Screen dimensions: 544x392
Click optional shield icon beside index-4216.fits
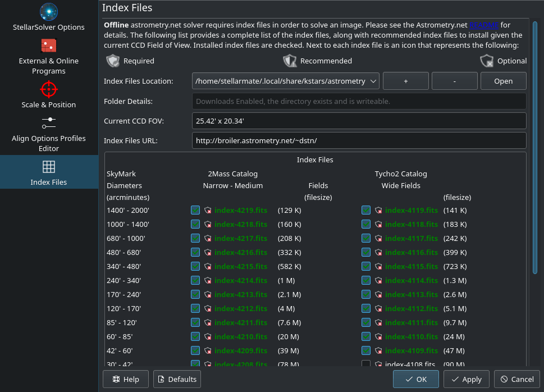click(208, 252)
